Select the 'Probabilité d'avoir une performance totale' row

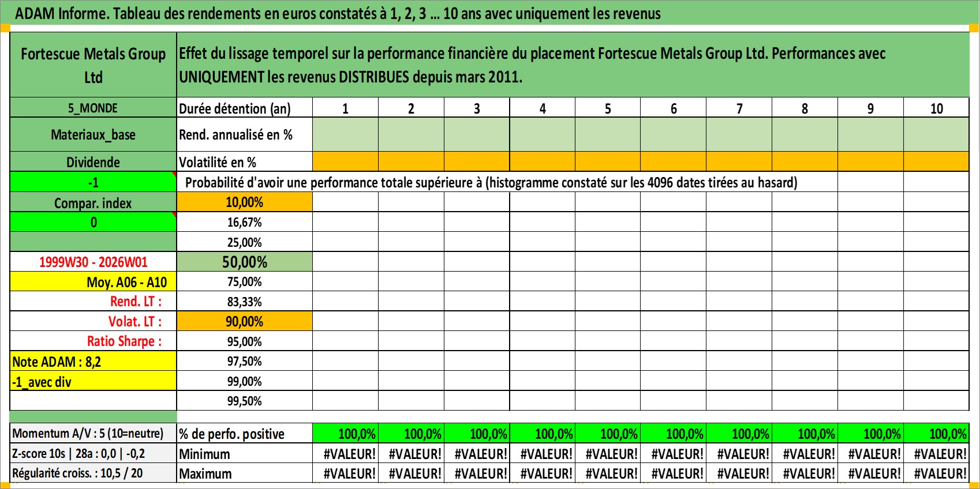coord(507,182)
